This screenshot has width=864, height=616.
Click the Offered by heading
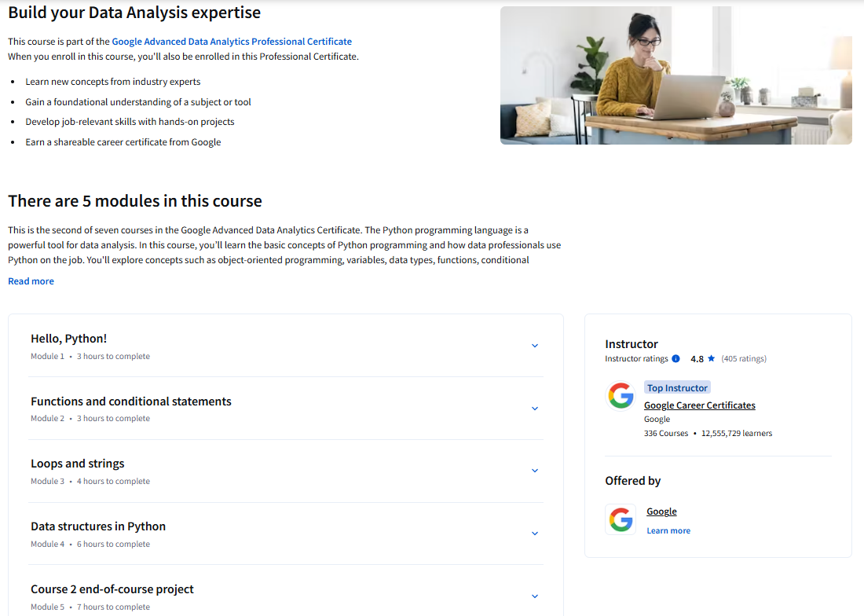[632, 480]
